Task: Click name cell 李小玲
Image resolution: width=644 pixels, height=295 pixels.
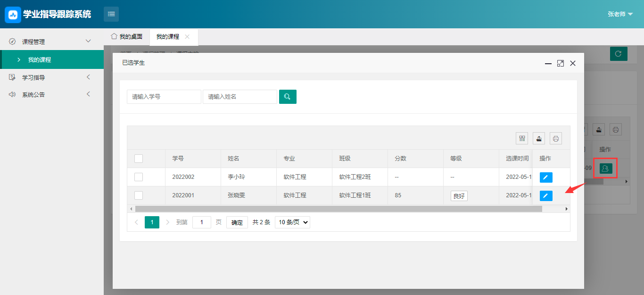Action: point(248,177)
